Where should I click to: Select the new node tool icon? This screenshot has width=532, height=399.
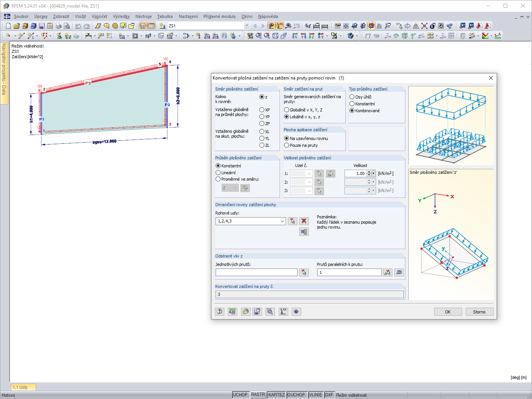point(8,36)
